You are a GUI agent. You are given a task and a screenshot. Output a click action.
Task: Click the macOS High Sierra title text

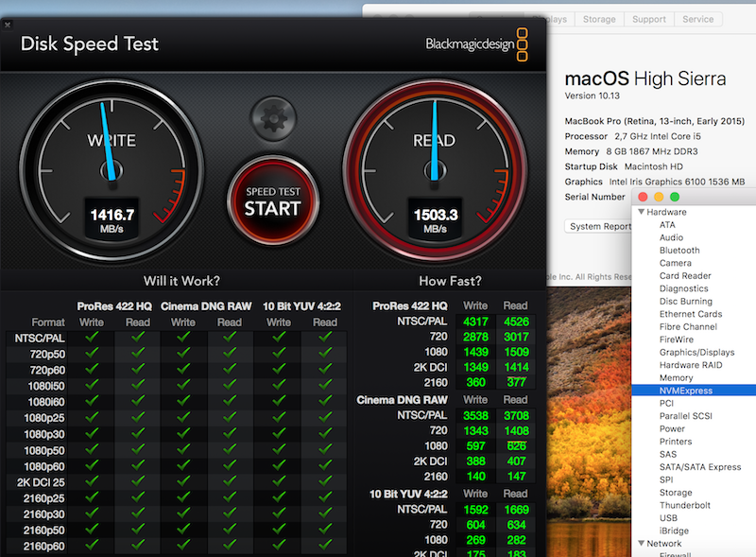[x=645, y=78]
